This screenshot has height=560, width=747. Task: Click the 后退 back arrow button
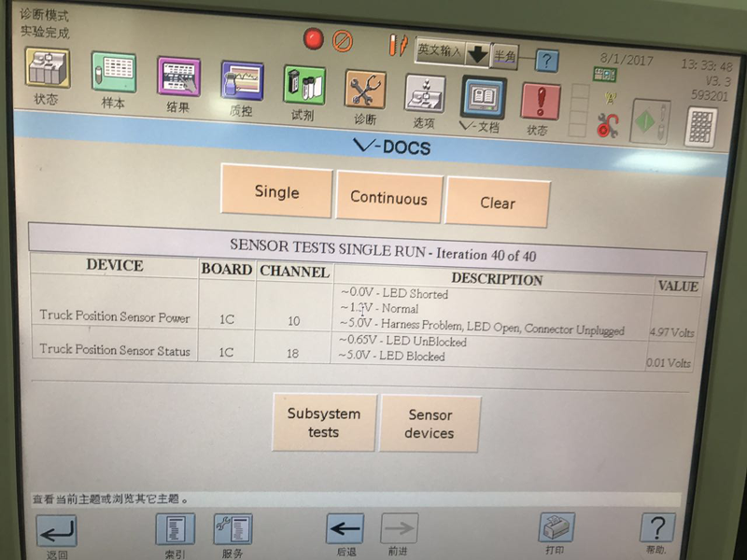(345, 530)
